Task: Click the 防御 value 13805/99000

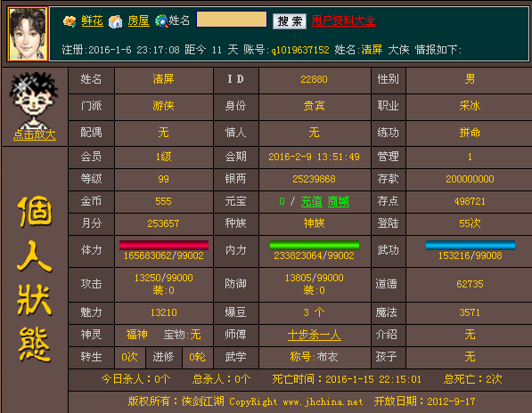Action: tap(314, 279)
